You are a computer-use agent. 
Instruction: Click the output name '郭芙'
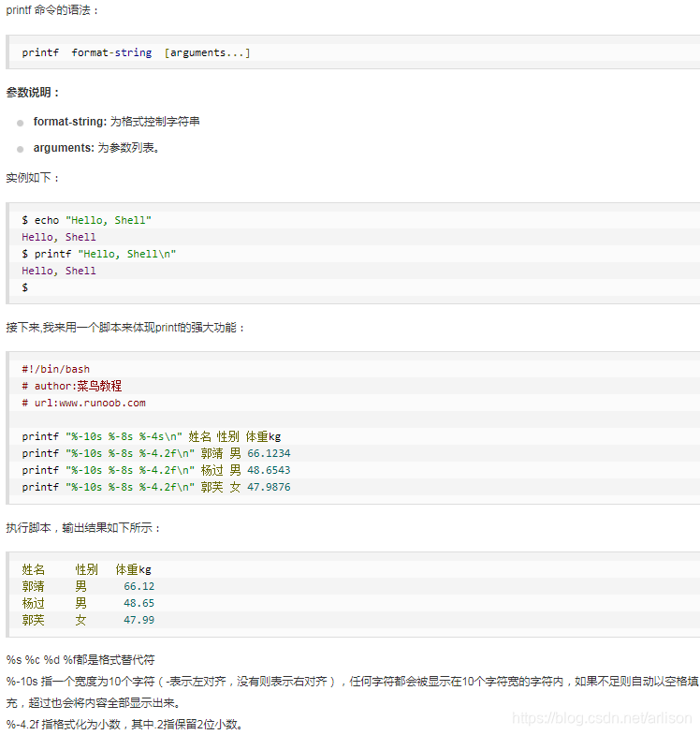(34, 620)
